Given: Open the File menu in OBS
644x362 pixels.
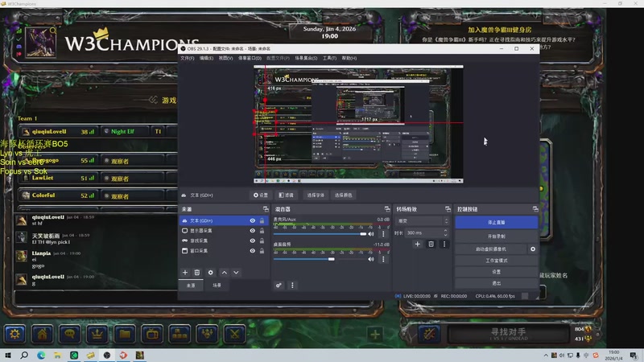Looking at the screenshot, I should click(188, 58).
